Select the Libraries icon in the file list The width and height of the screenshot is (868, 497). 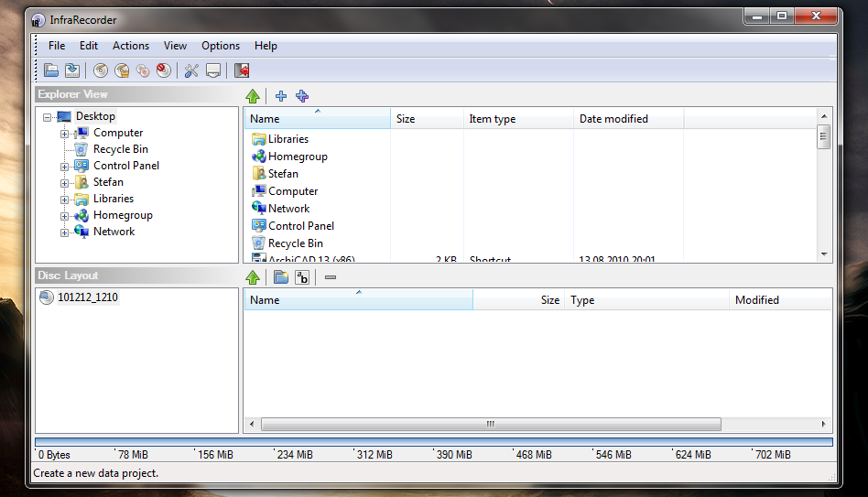coord(258,139)
